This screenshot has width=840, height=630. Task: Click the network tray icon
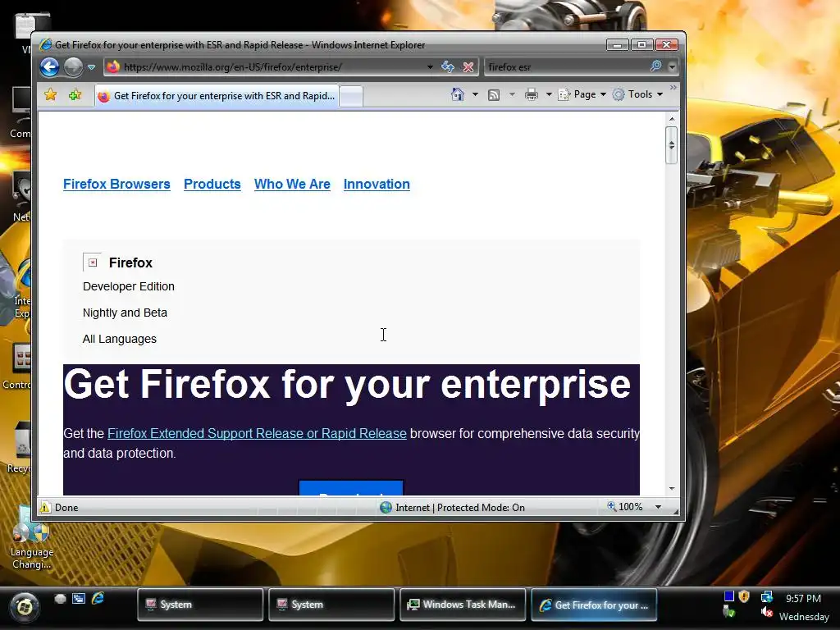767,596
